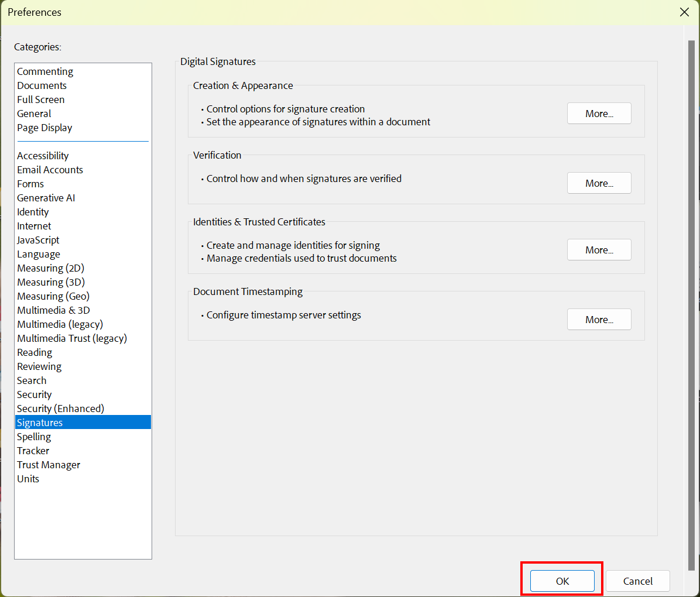700x597 pixels.
Task: Select the Measuring (3D) category
Action: click(50, 282)
